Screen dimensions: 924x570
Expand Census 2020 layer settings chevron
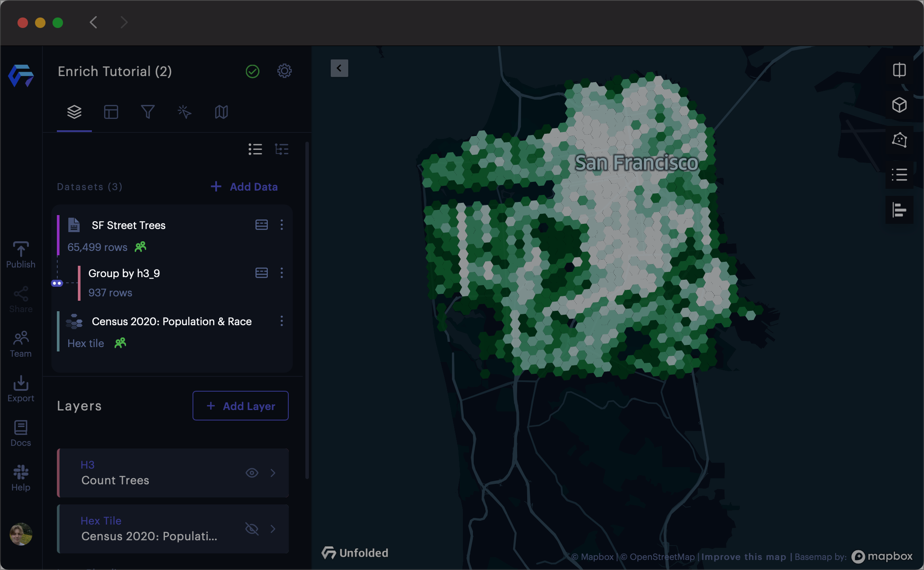(273, 529)
